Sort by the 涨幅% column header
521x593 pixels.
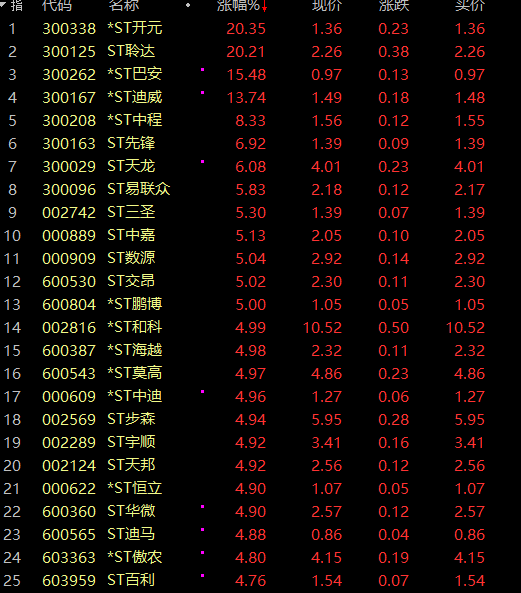[x=238, y=5]
